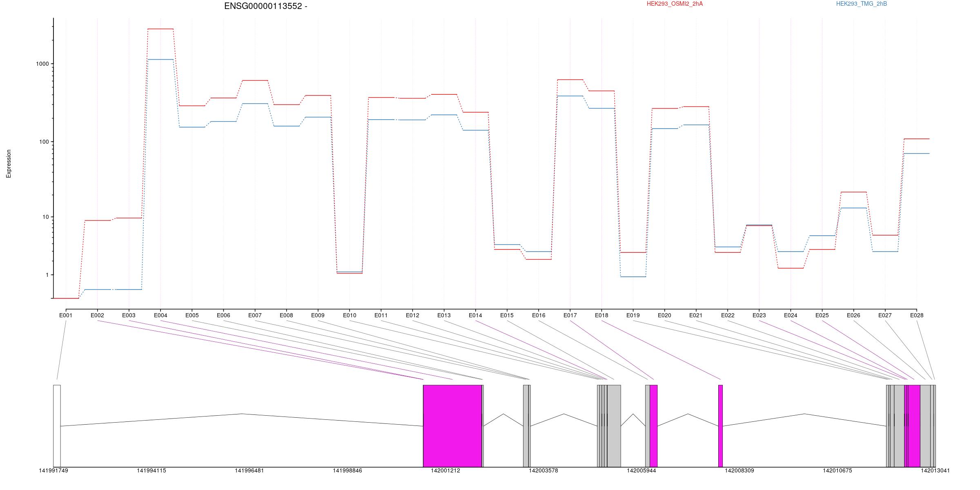Click exon label E005
980x490 pixels.
(x=192, y=315)
